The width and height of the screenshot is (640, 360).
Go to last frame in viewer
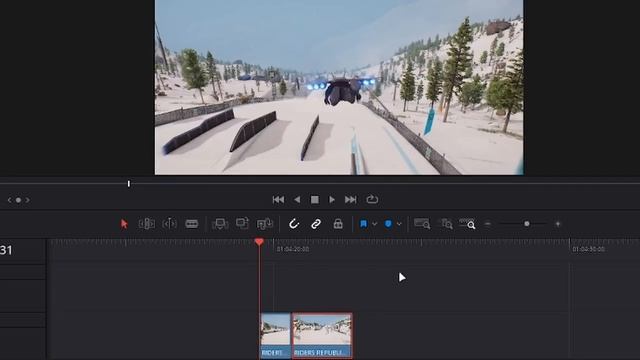[351, 200]
